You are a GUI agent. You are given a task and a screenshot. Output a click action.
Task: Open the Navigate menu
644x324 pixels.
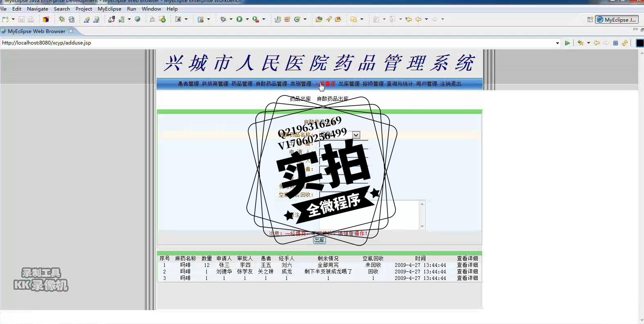(38, 9)
